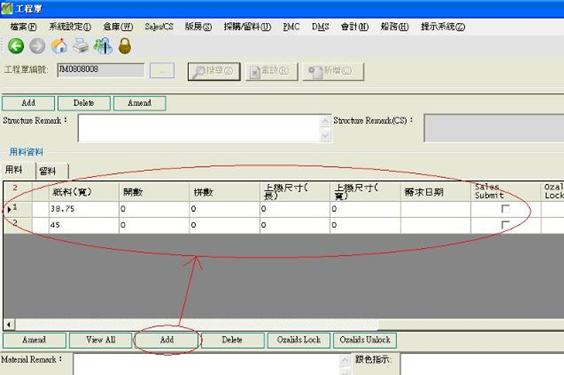
Task: Click the 用料資料 section label
Action: click(x=26, y=152)
